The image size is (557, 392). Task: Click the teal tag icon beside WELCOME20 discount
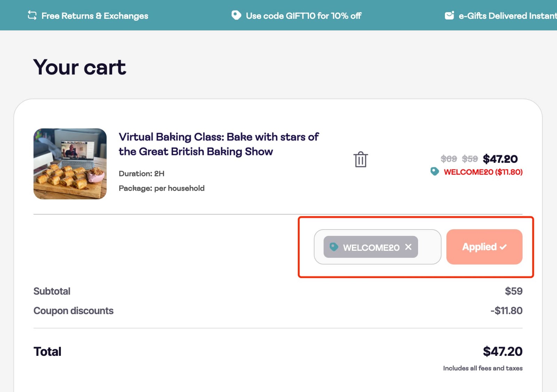434,171
